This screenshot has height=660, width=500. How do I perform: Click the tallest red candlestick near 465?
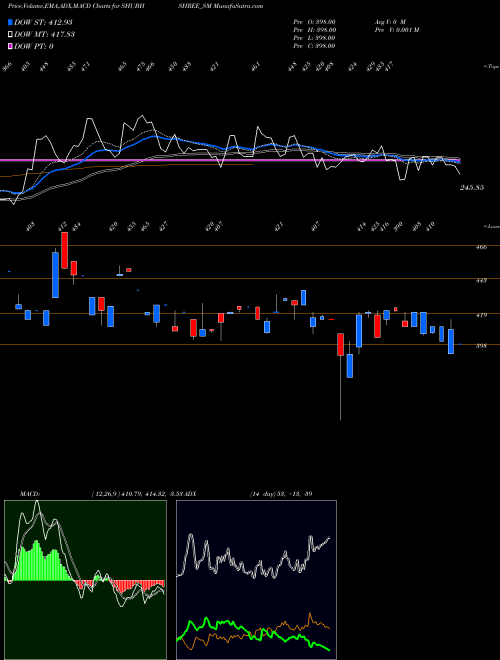pyautogui.click(x=64, y=250)
